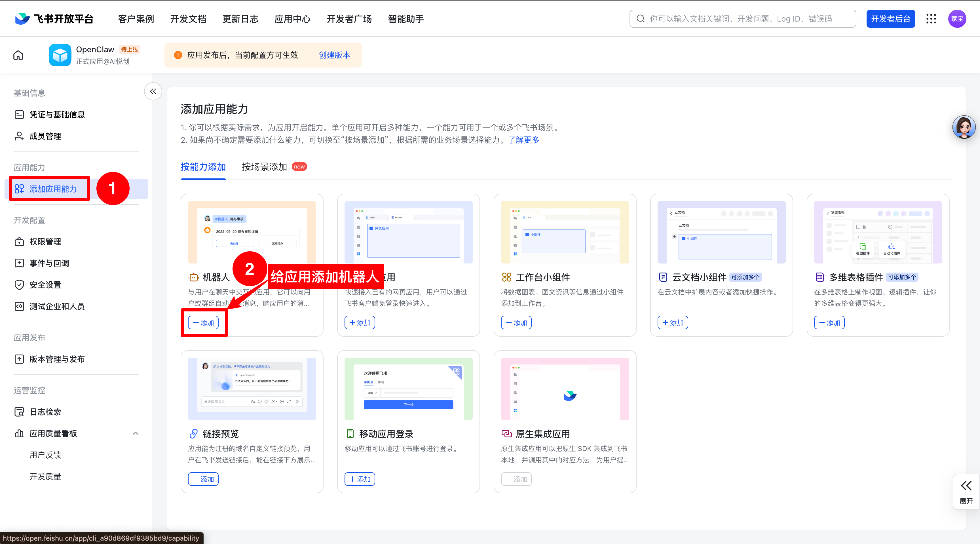Open 用户反馈 in sidebar
This screenshot has width=980, height=544.
pos(45,455)
